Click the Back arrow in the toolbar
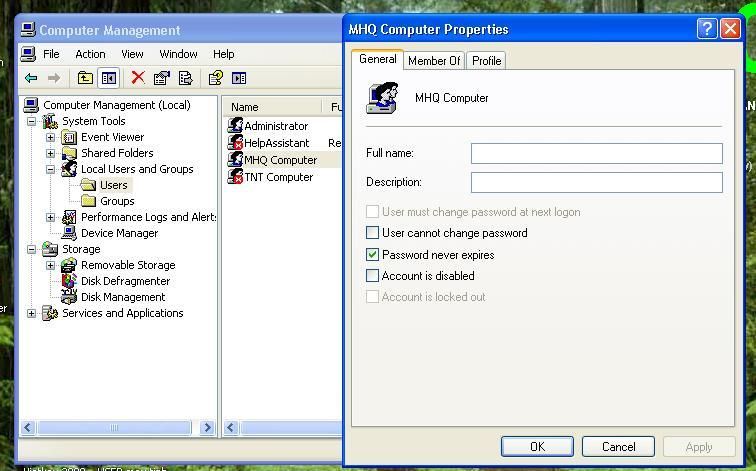The image size is (756, 471). (31, 78)
